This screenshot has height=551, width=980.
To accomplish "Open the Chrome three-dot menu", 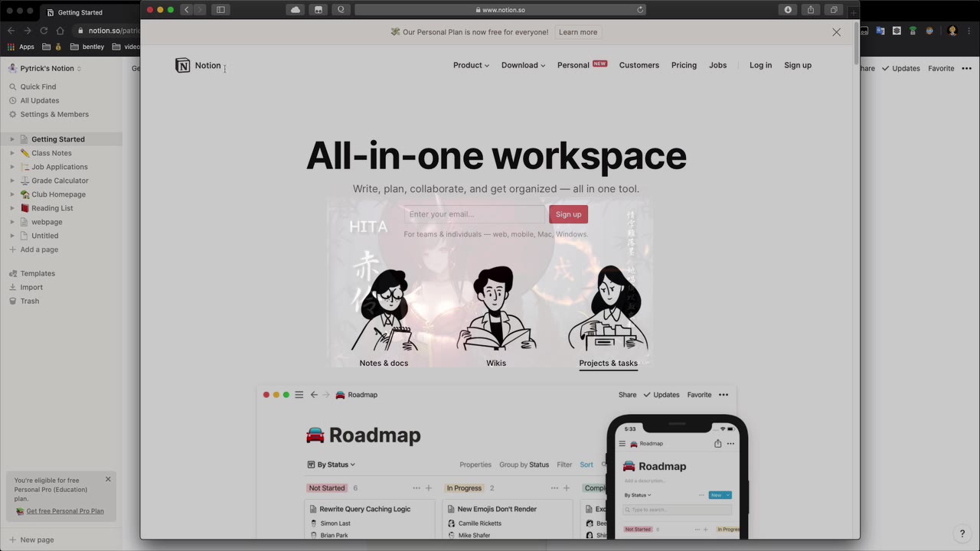I will coord(969,31).
